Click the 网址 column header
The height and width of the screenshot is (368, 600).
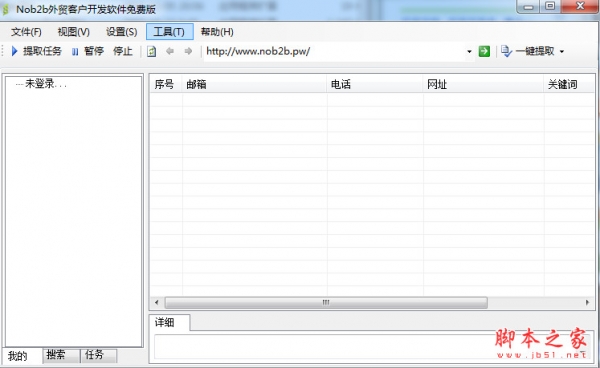(x=484, y=84)
